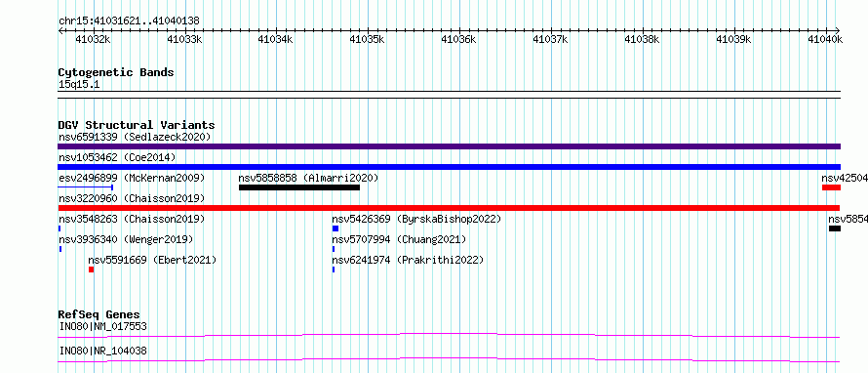
Task: Click the 41033k ruler tick label
Action: [x=185, y=39]
